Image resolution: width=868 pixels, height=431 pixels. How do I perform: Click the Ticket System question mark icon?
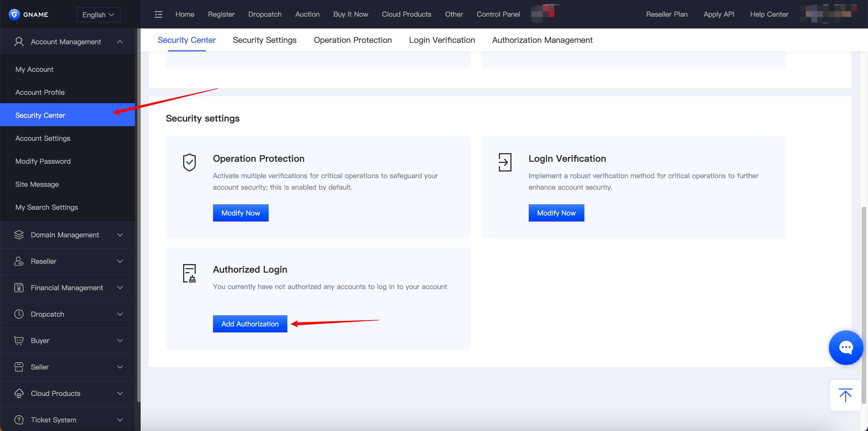pyautogui.click(x=19, y=420)
